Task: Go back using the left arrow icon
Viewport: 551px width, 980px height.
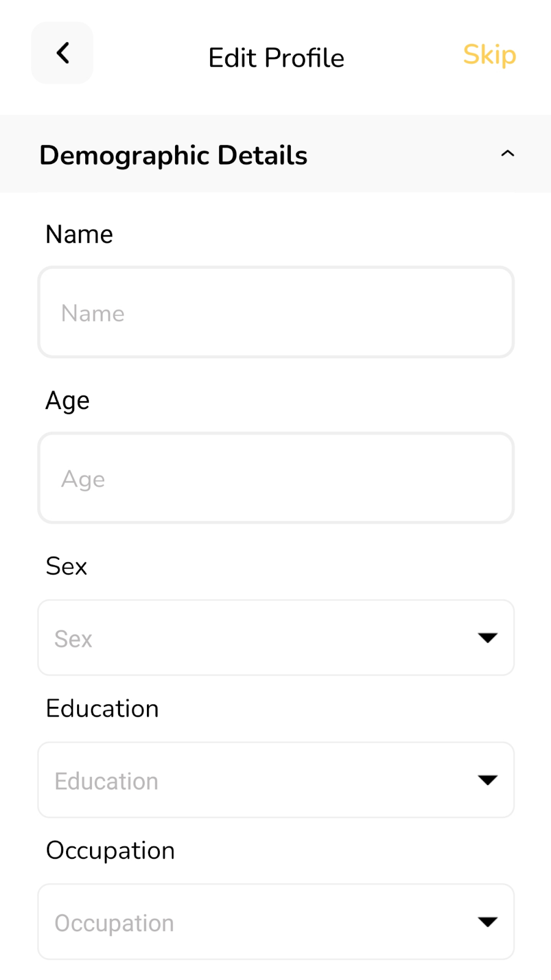Action: 62,53
